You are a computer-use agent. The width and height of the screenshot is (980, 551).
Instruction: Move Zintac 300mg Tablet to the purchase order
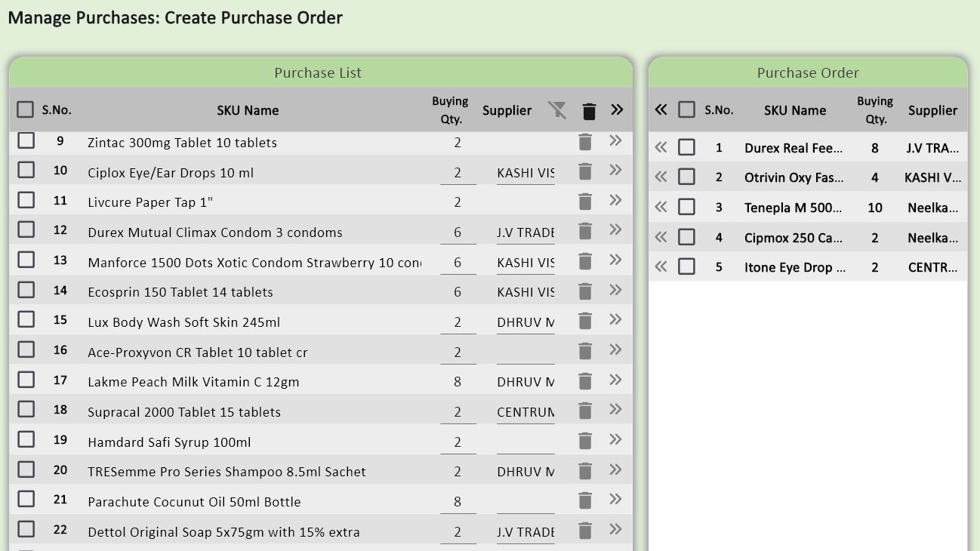[615, 140]
